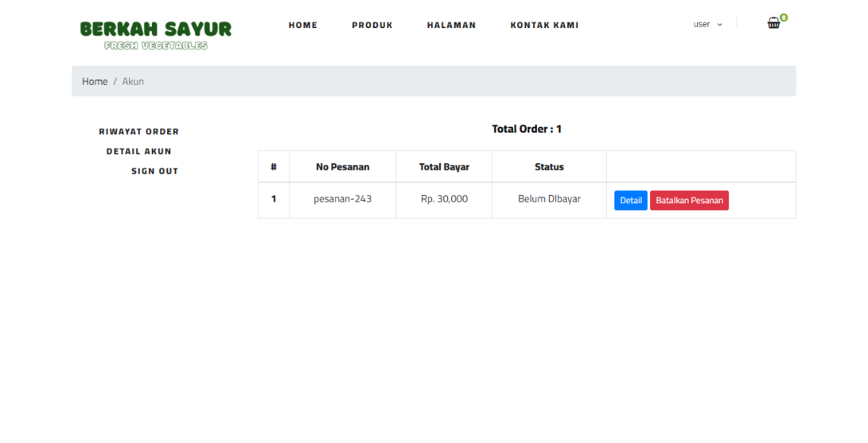This screenshot has height=443, width=868.
Task: Open the PRODUK menu
Action: (x=372, y=25)
